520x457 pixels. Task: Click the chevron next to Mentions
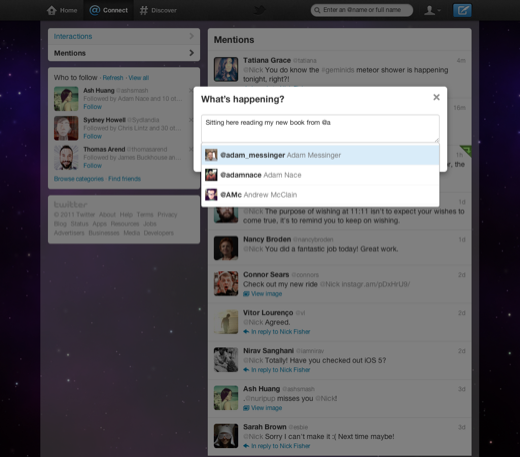(x=192, y=53)
